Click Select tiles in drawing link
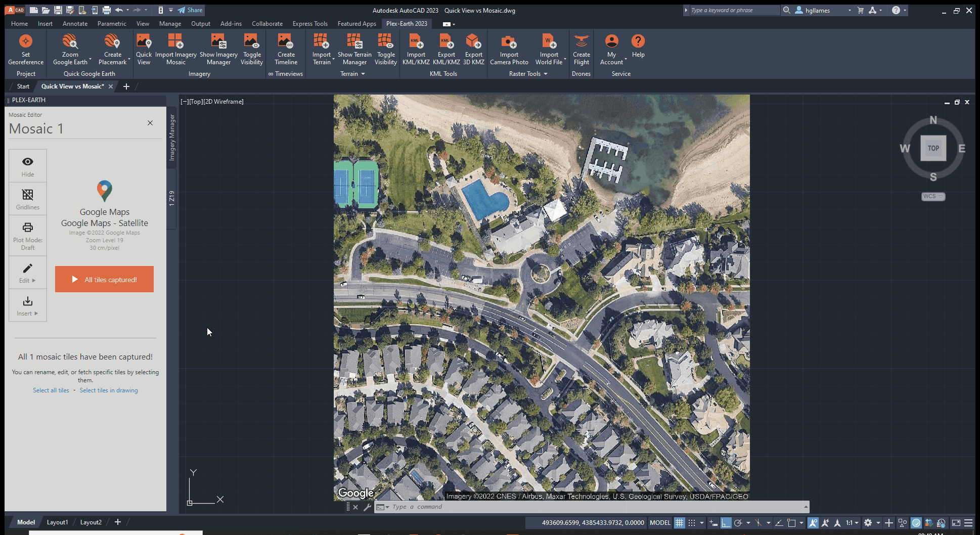980x535 pixels. (109, 390)
